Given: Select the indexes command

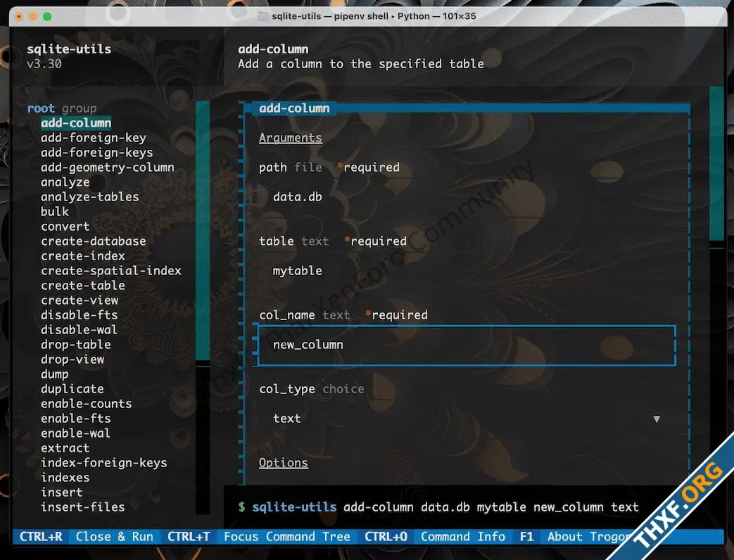Looking at the screenshot, I should click(65, 478).
